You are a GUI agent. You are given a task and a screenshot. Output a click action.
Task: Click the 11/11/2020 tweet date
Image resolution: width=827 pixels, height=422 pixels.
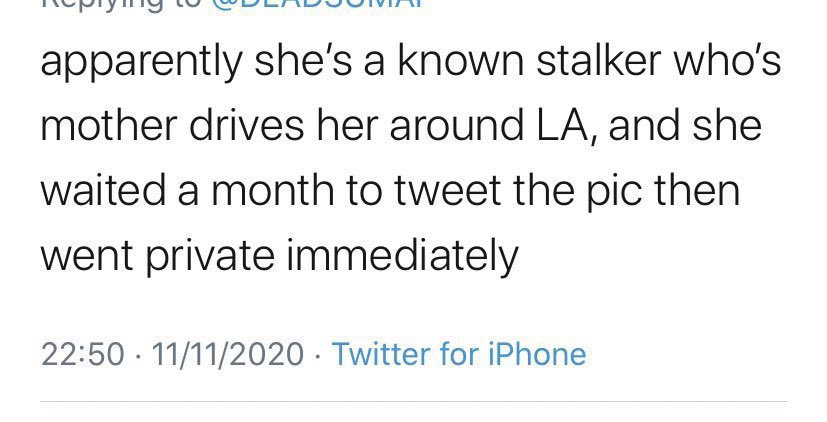pyautogui.click(x=228, y=354)
